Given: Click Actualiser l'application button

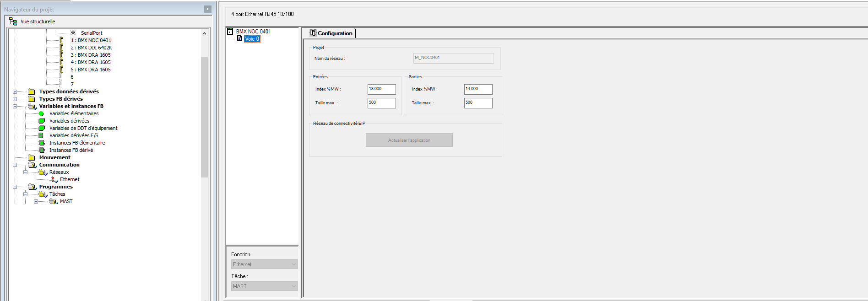Looking at the screenshot, I should tap(409, 140).
